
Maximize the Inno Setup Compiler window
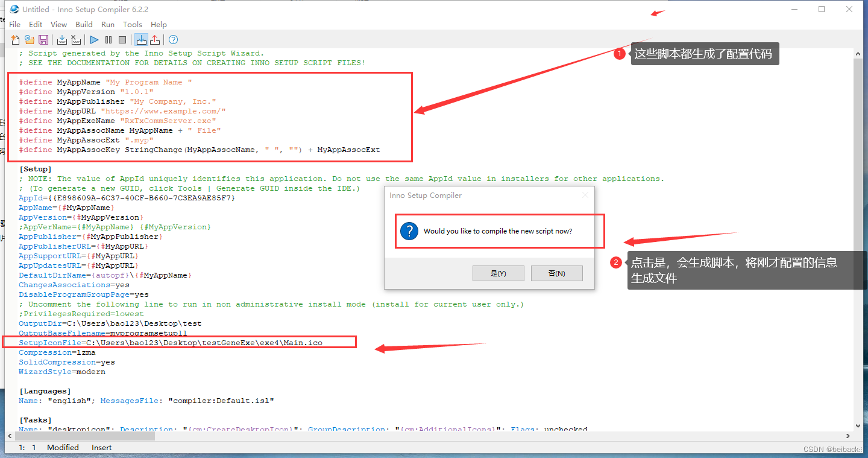tap(822, 9)
